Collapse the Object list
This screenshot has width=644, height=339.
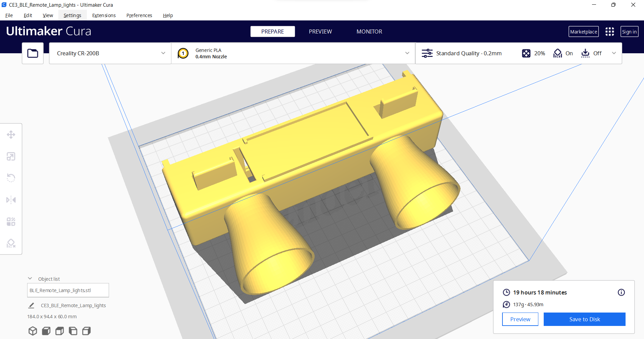[x=30, y=279]
